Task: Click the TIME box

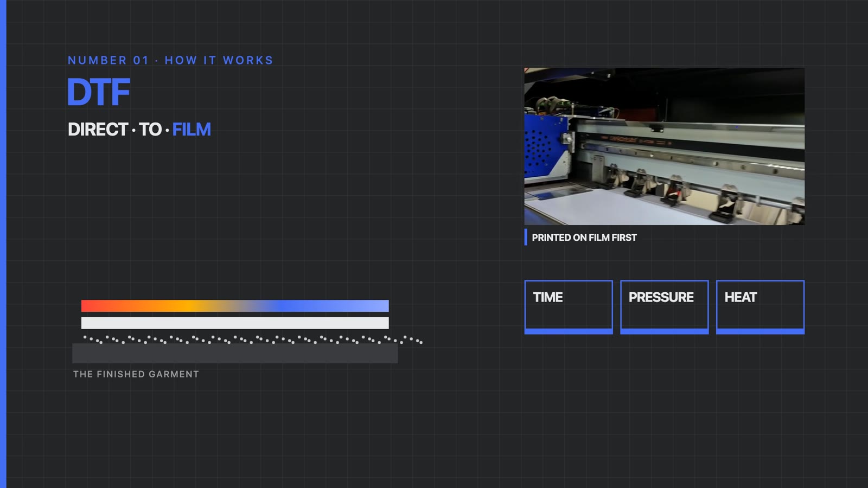Action: tap(569, 307)
